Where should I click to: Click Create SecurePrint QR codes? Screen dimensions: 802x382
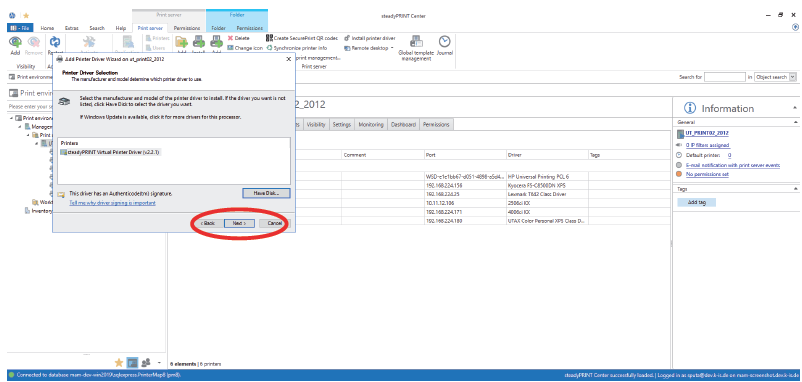[x=302, y=38]
